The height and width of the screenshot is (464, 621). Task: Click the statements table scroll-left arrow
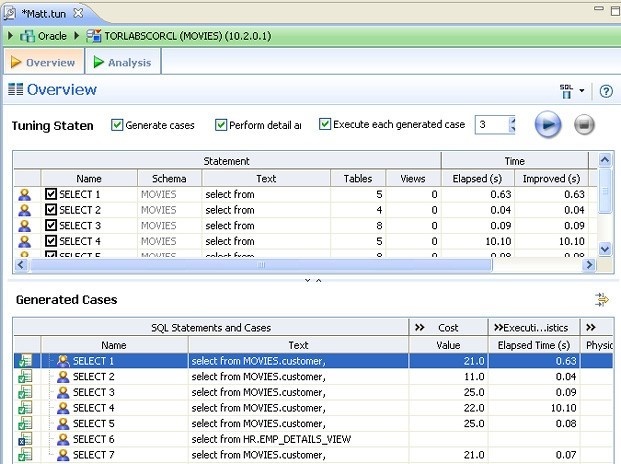(x=21, y=265)
